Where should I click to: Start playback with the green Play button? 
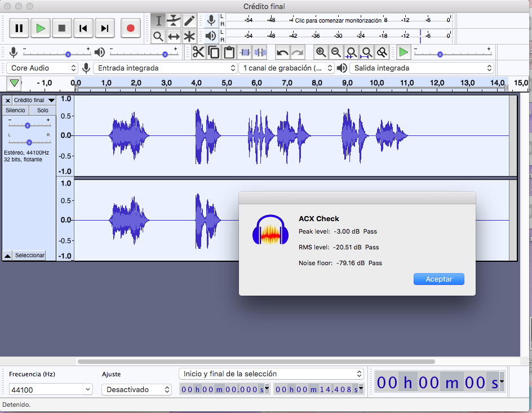[x=41, y=28]
